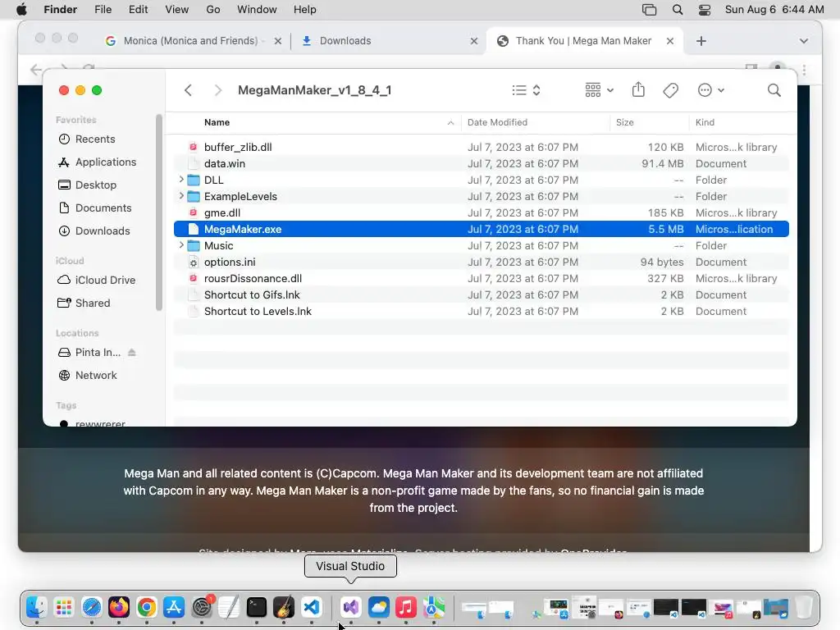Open Visual Studio from the Dock
840x630 pixels.
(x=351, y=607)
